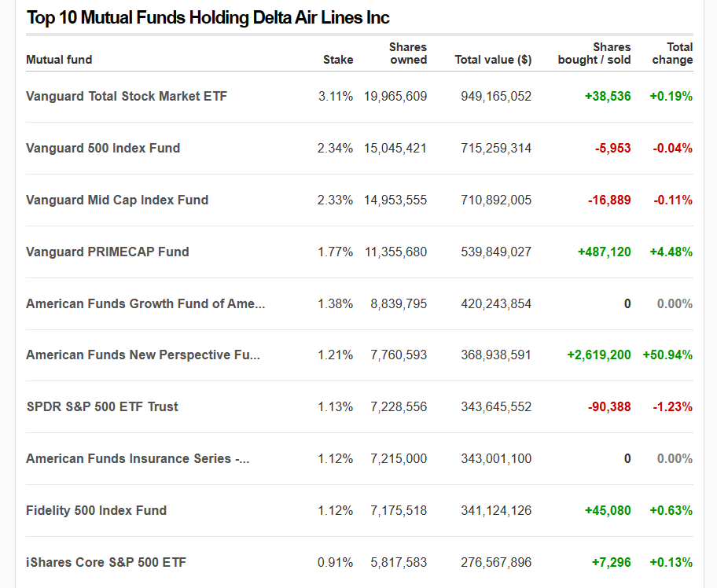The height and width of the screenshot is (588, 717).
Task: Open Vanguard 500 Index Fund link
Action: click(x=103, y=148)
